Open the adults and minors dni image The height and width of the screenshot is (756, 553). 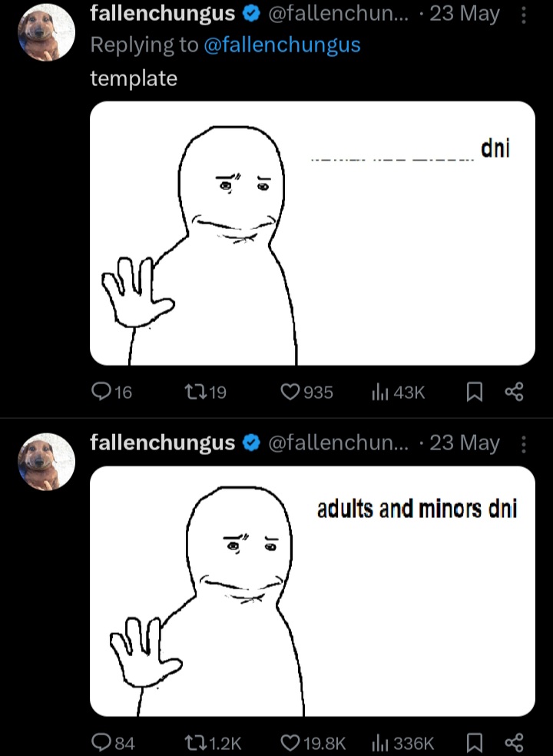(313, 591)
